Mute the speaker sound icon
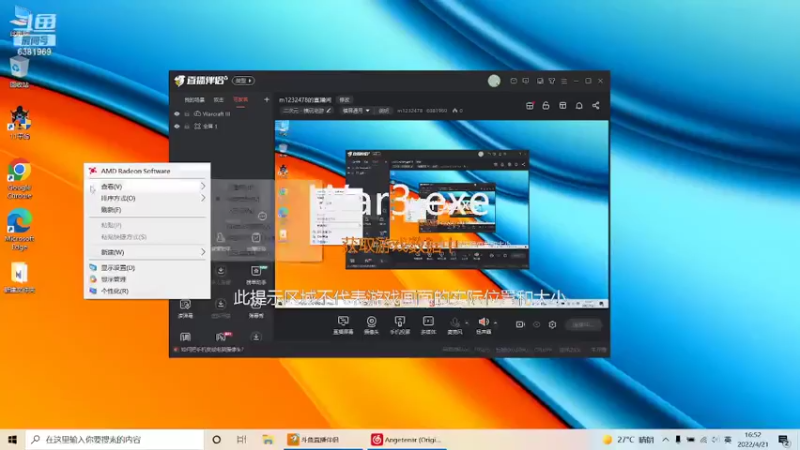Viewport: 800px width, 450px height. pos(483,324)
